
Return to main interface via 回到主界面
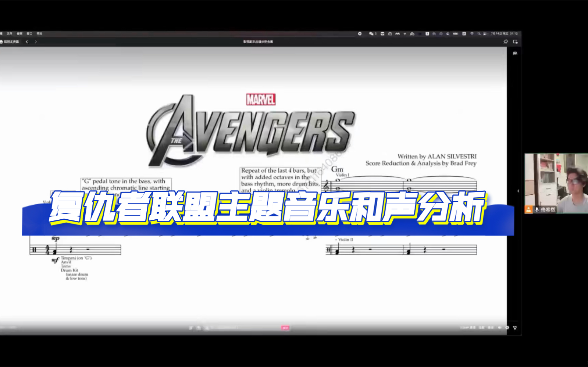click(10, 42)
